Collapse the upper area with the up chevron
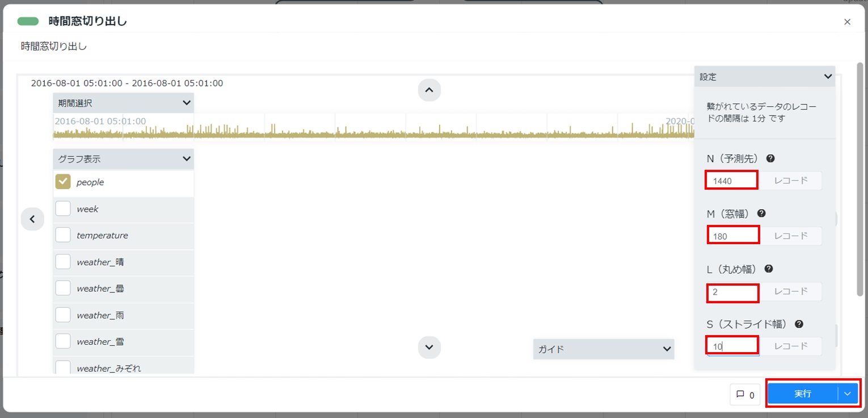The height and width of the screenshot is (418, 868). point(429,90)
